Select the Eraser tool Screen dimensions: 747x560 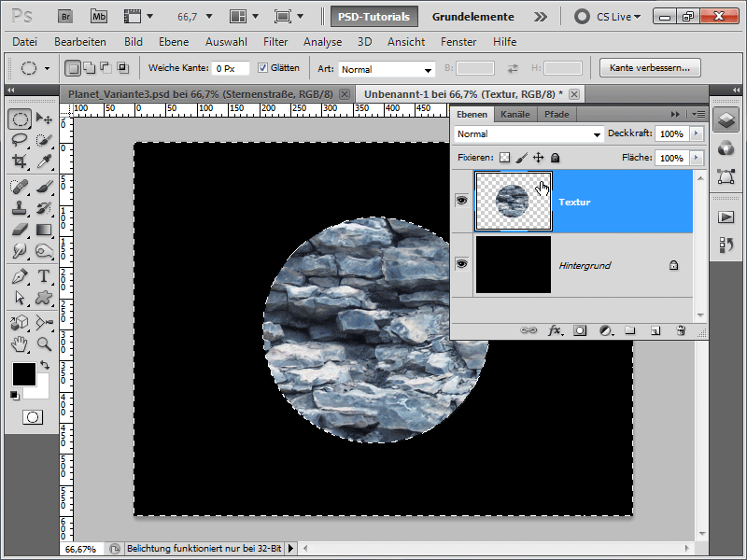[20, 230]
